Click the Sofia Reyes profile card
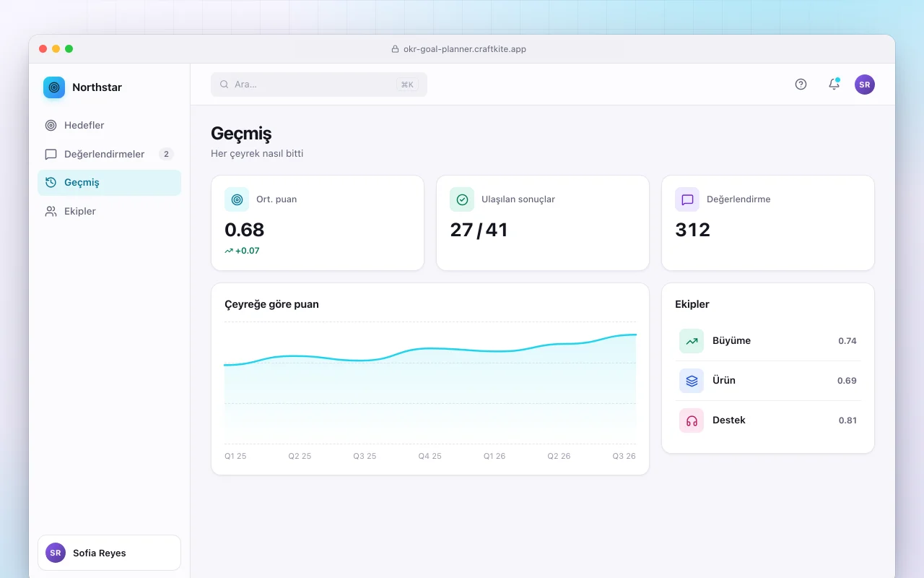Image resolution: width=924 pixels, height=578 pixels. click(109, 553)
